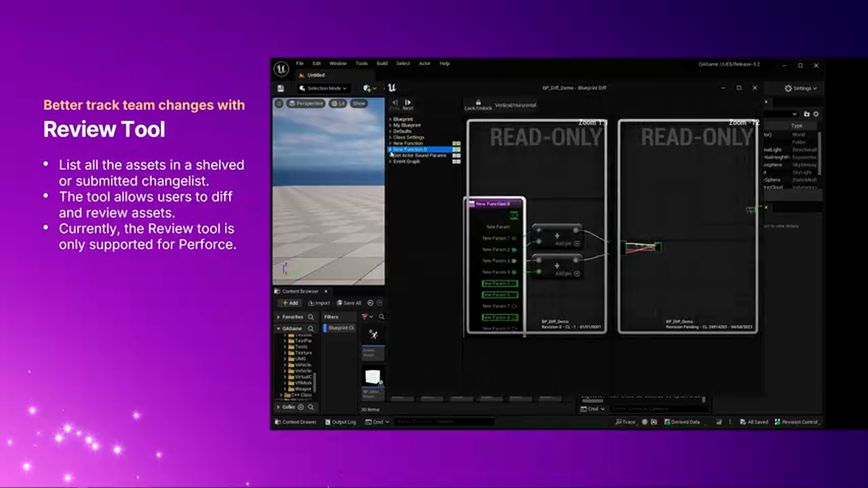Screen dimensions: 868x488
Task: Click the Add button in Content Browser
Action: pyautogui.click(x=290, y=303)
